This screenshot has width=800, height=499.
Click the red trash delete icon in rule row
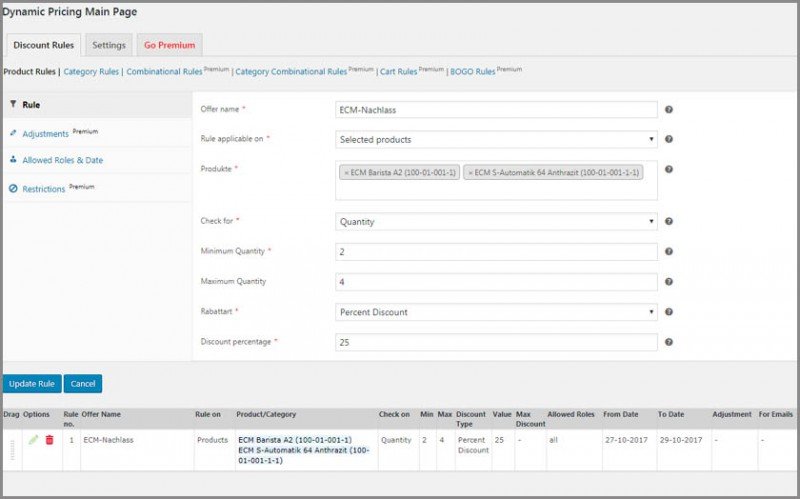point(50,440)
